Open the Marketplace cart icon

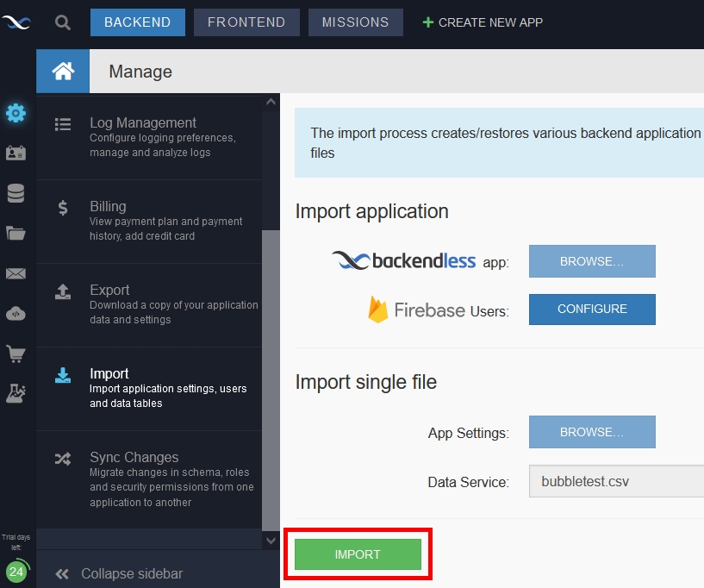coord(16,353)
